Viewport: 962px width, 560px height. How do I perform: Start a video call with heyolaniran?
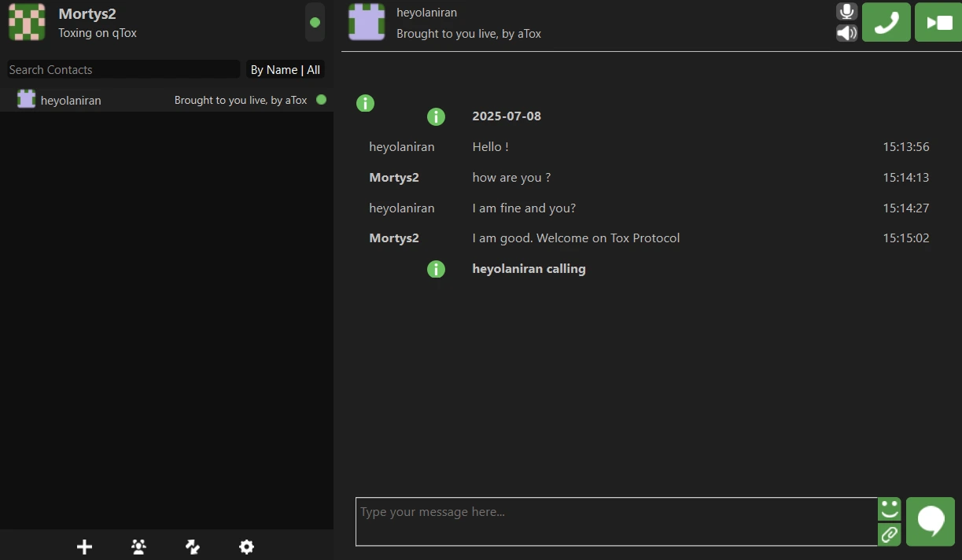click(x=938, y=22)
